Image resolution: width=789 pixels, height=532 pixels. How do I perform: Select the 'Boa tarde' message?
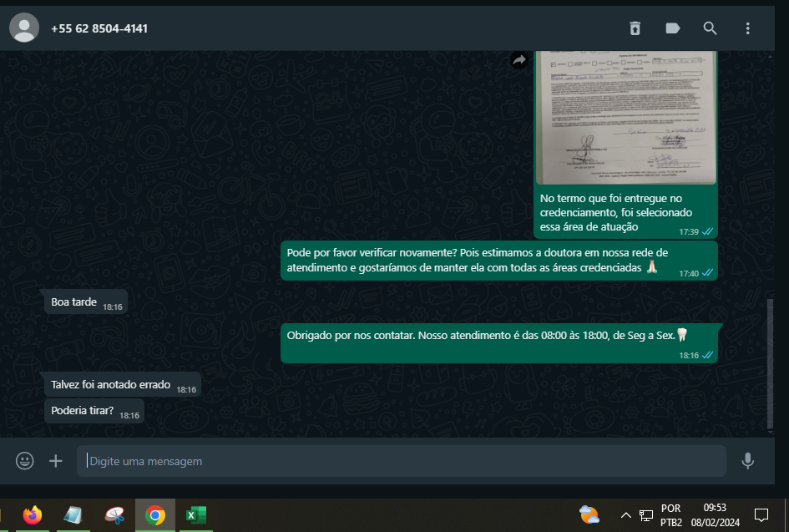(x=85, y=302)
